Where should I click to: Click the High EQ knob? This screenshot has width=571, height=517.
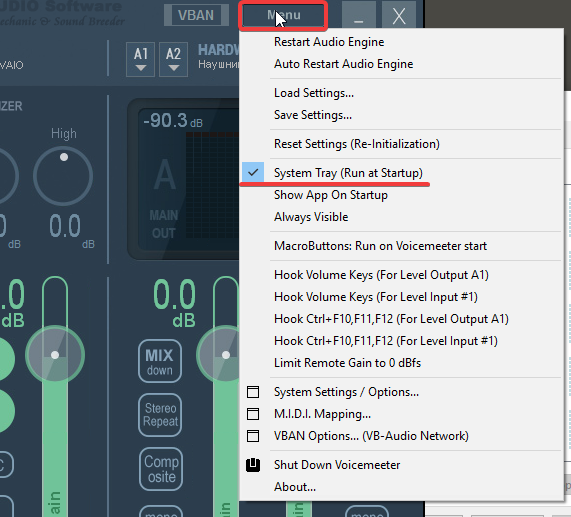point(63,176)
